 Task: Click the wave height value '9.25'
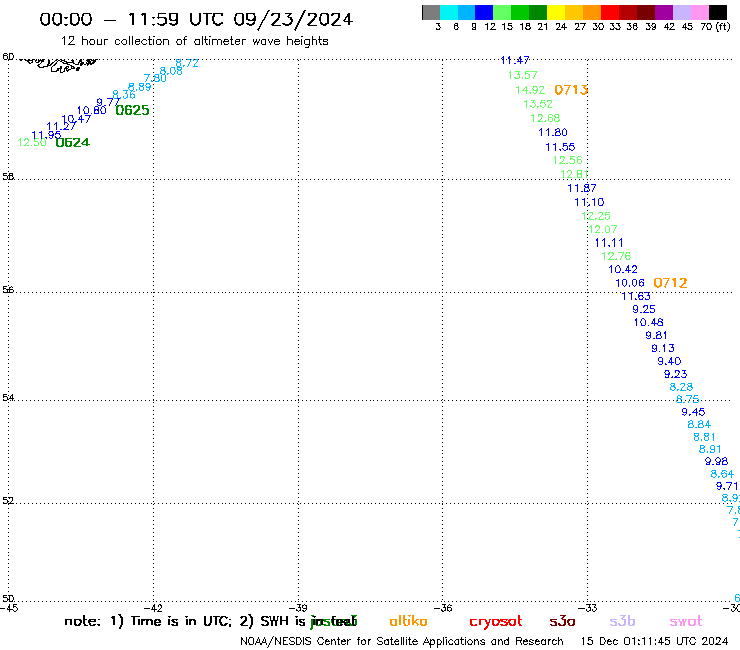pyautogui.click(x=644, y=309)
